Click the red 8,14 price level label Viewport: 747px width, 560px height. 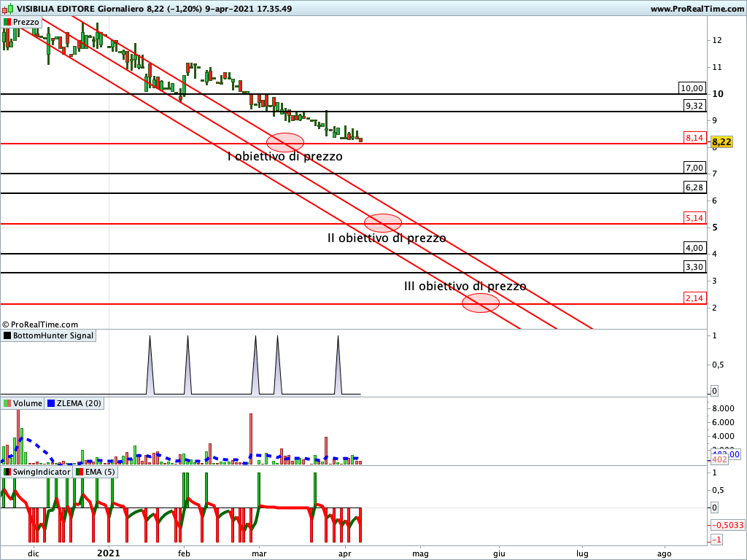(x=694, y=137)
